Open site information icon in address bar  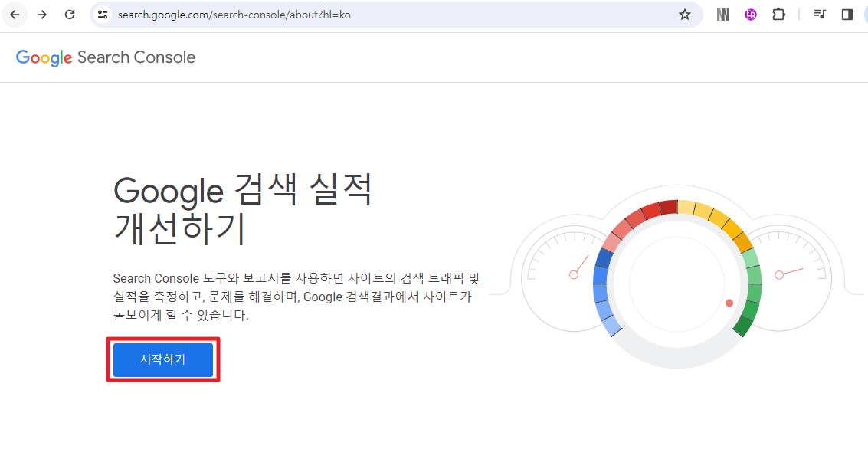point(103,15)
